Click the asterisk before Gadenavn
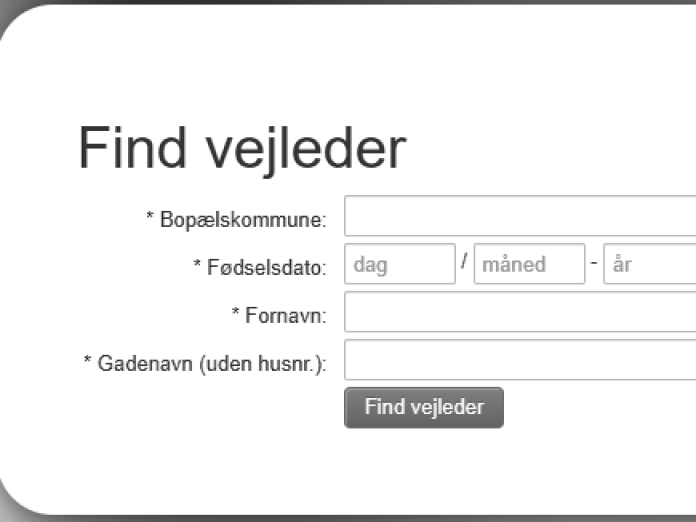 88,362
